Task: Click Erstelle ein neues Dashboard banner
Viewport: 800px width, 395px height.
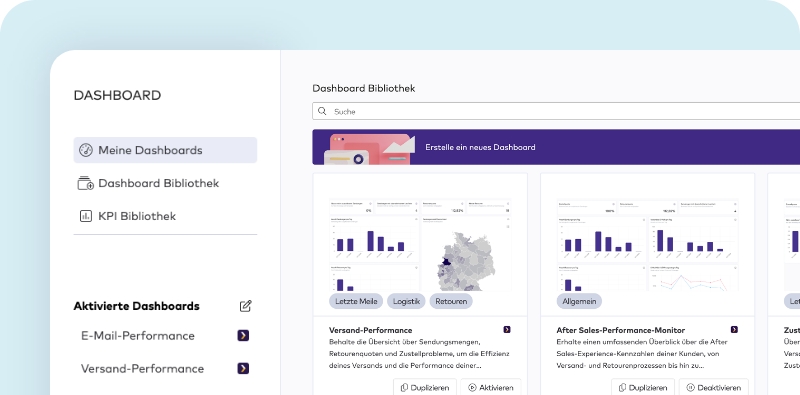Action: [x=556, y=147]
